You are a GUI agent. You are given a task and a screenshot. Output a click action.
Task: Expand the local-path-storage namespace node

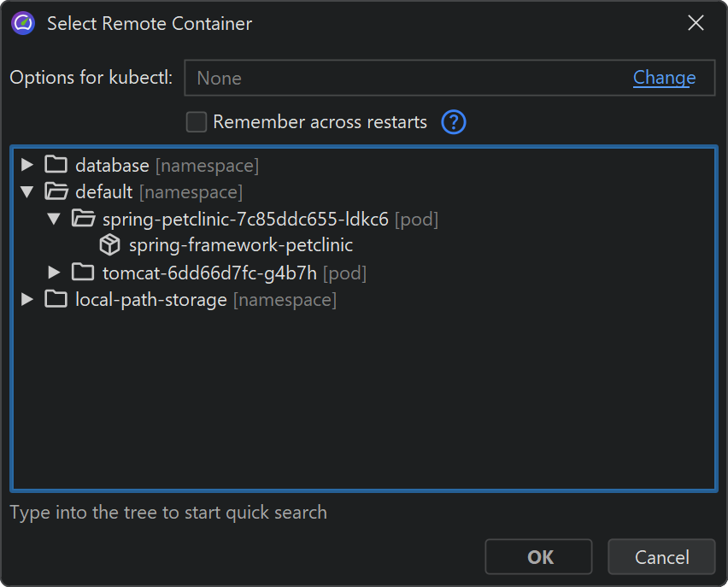(x=27, y=300)
